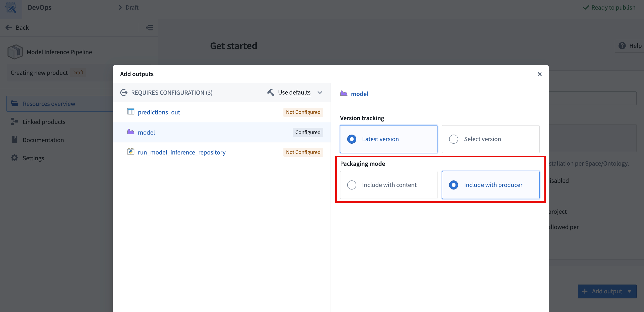This screenshot has height=312, width=644.
Task: Expand the Draft breadcrumb chevron
Action: coord(120,7)
